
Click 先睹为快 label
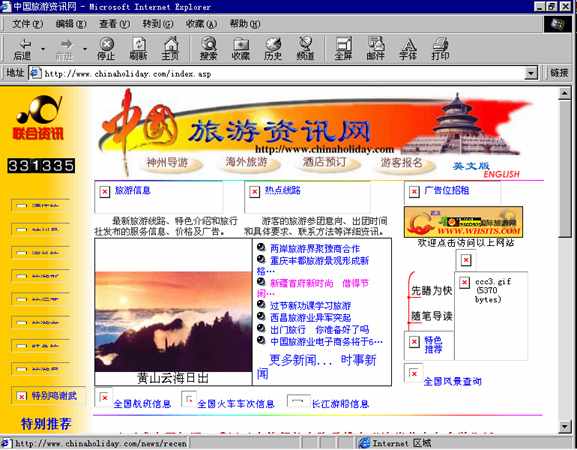432,291
